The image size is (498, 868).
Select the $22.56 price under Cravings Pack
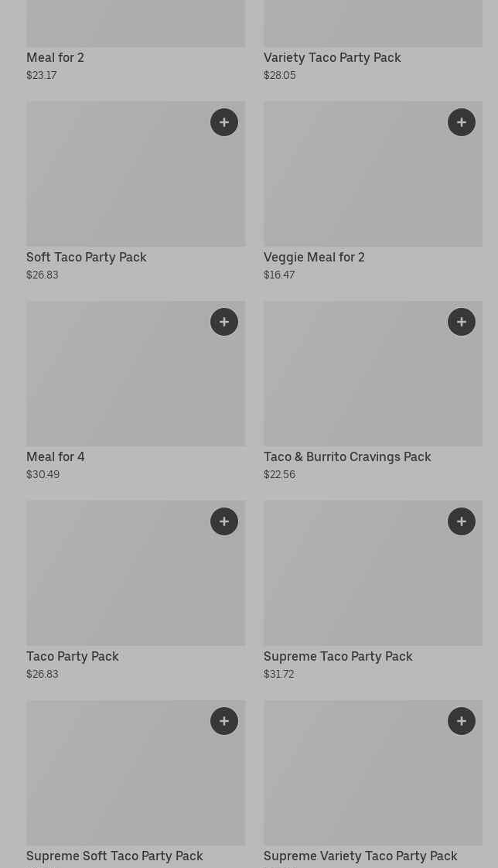pos(279,475)
